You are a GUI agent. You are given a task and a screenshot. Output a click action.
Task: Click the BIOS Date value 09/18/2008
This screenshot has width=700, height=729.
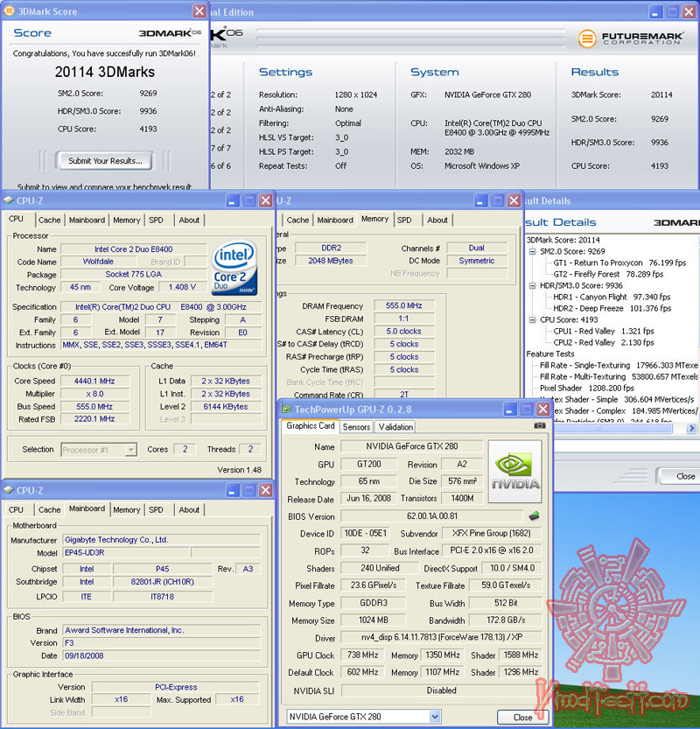(161, 656)
